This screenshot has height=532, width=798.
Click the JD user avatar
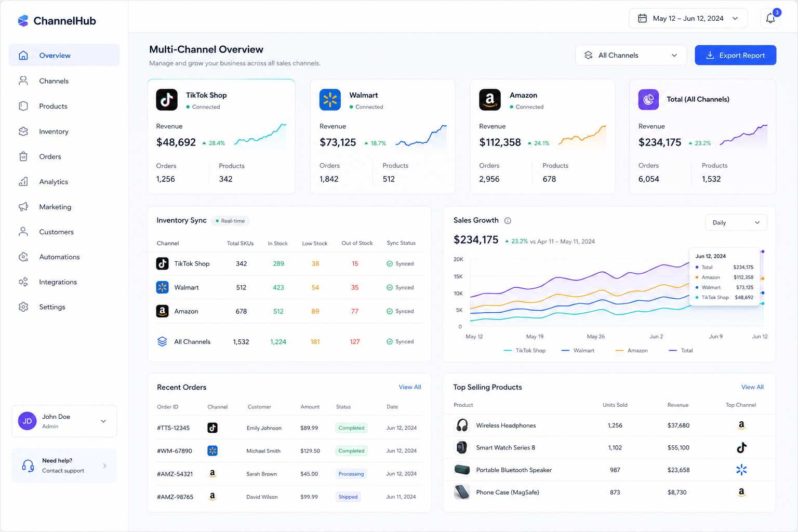(x=27, y=421)
